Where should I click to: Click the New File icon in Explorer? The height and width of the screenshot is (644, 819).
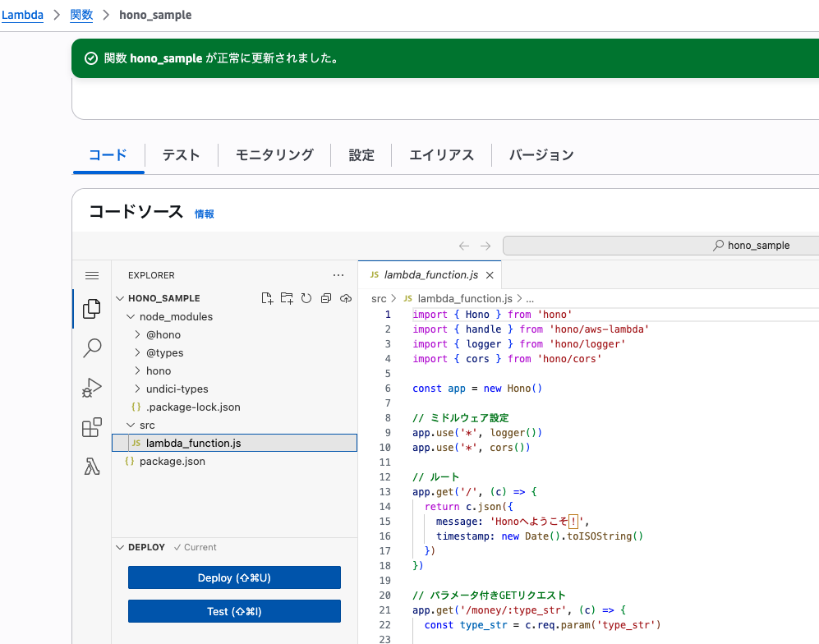click(267, 298)
